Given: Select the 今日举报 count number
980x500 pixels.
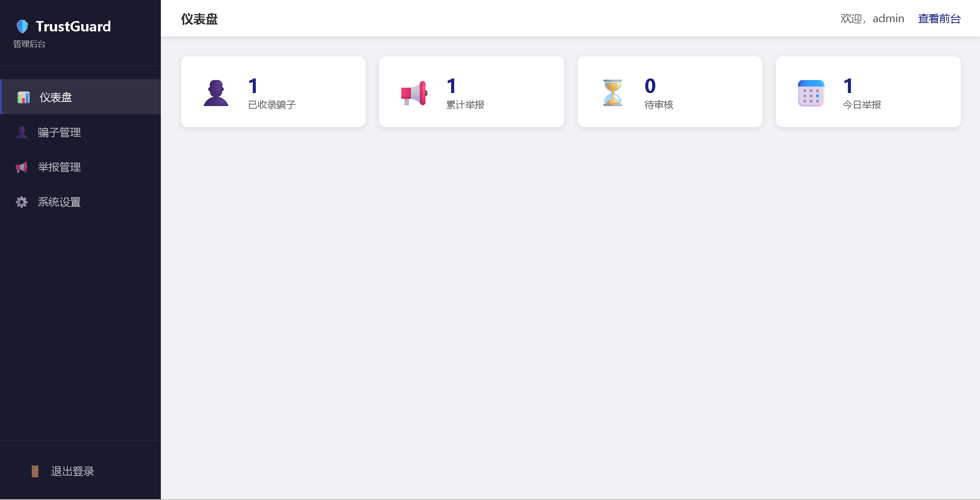Looking at the screenshot, I should [848, 86].
